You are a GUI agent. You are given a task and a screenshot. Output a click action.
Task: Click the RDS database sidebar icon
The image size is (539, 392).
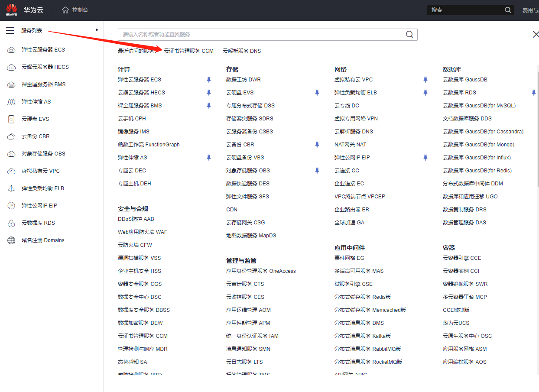[x=12, y=223]
